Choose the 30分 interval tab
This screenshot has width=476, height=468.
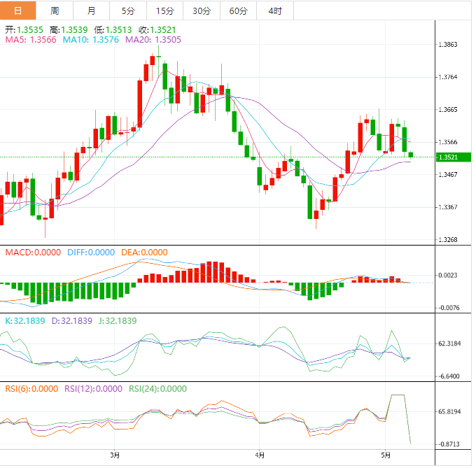201,10
